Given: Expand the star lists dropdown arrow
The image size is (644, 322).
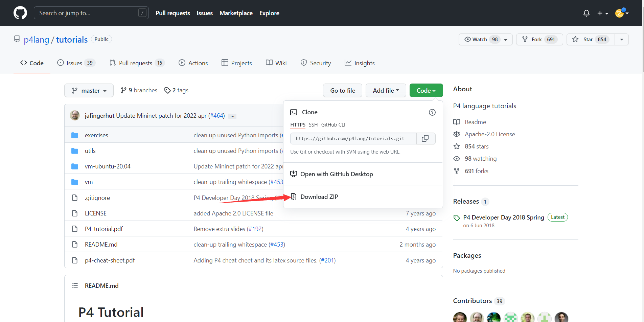Looking at the screenshot, I should click(622, 39).
